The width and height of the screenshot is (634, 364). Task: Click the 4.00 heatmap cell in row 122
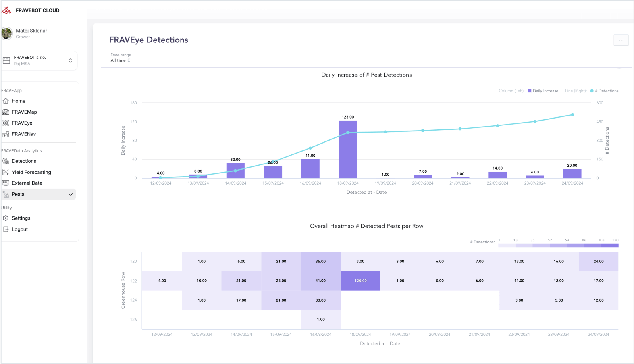coord(162,281)
